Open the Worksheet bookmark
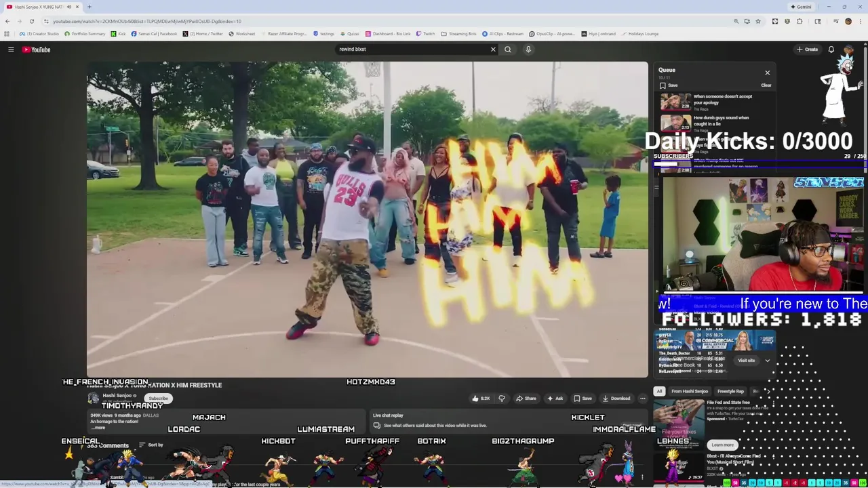 (242, 34)
